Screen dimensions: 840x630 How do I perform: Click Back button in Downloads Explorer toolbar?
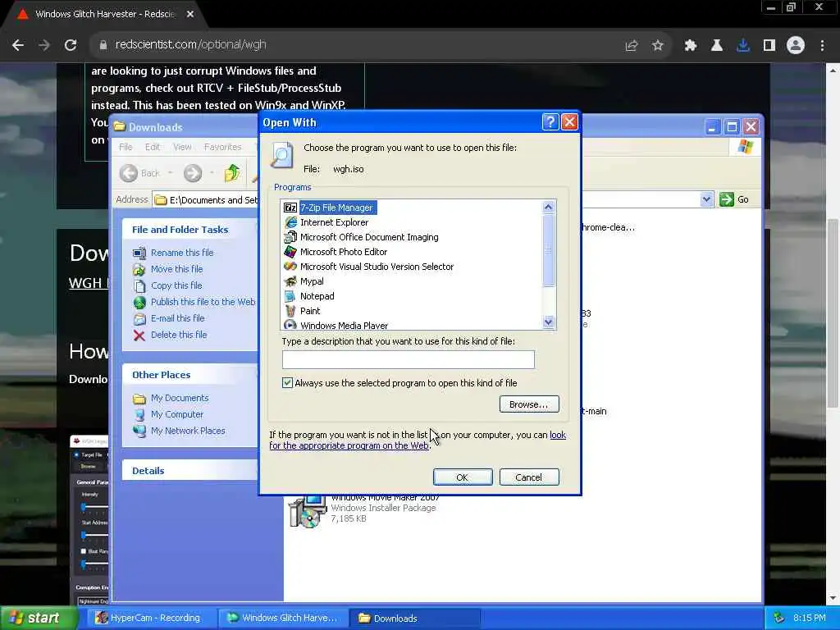(139, 173)
